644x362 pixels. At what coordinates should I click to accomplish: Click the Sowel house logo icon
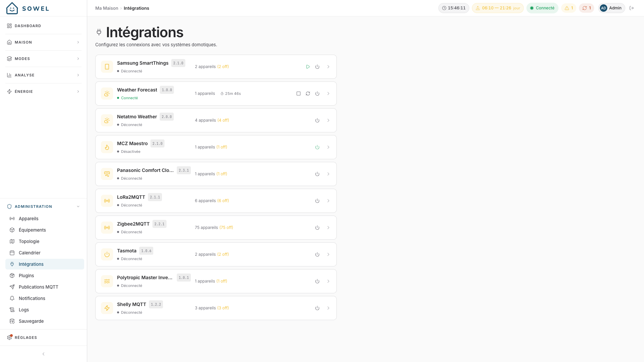tap(12, 8)
